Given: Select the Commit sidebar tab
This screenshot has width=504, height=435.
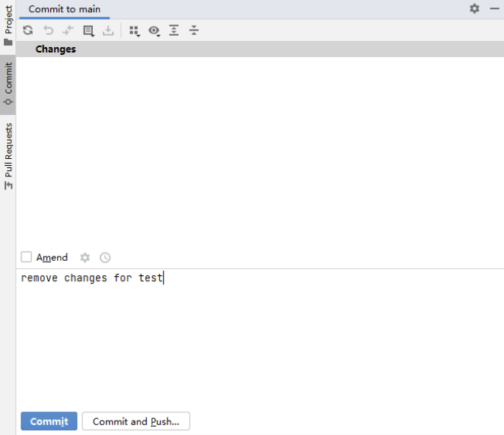Looking at the screenshot, I should click(x=8, y=84).
